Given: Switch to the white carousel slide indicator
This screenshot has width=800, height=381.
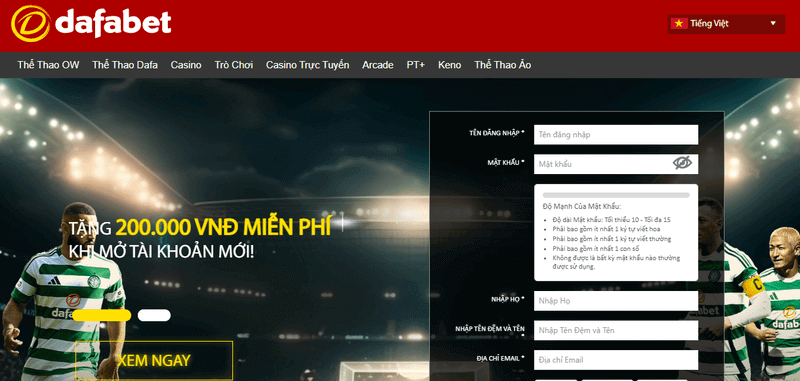Looking at the screenshot, I should coord(154,315).
